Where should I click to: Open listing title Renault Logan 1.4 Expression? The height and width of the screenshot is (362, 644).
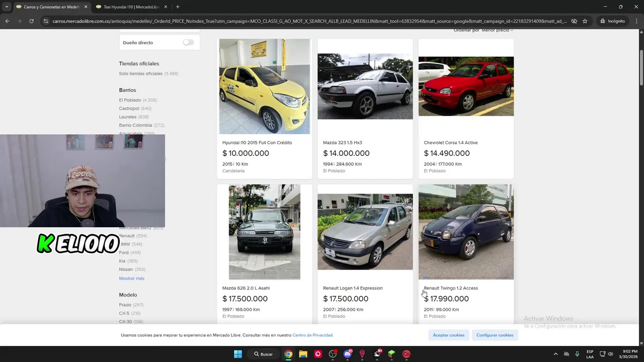click(x=353, y=288)
